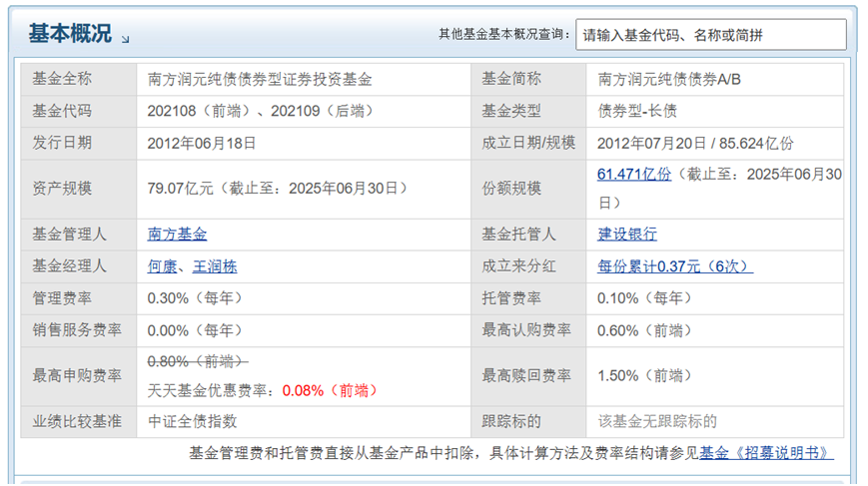The image size is (868, 486).
Task: Select the text 该基金无跟踪标的
Action: coord(657,422)
